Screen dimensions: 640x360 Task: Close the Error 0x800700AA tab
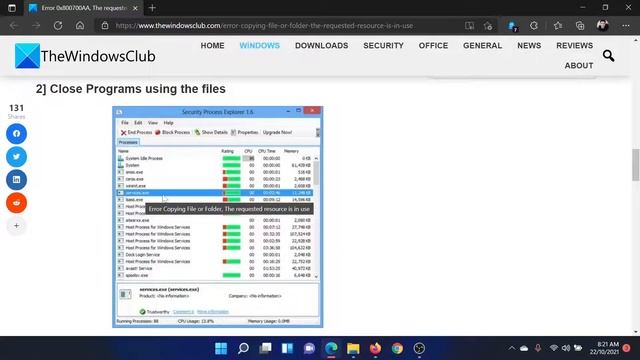(135, 8)
